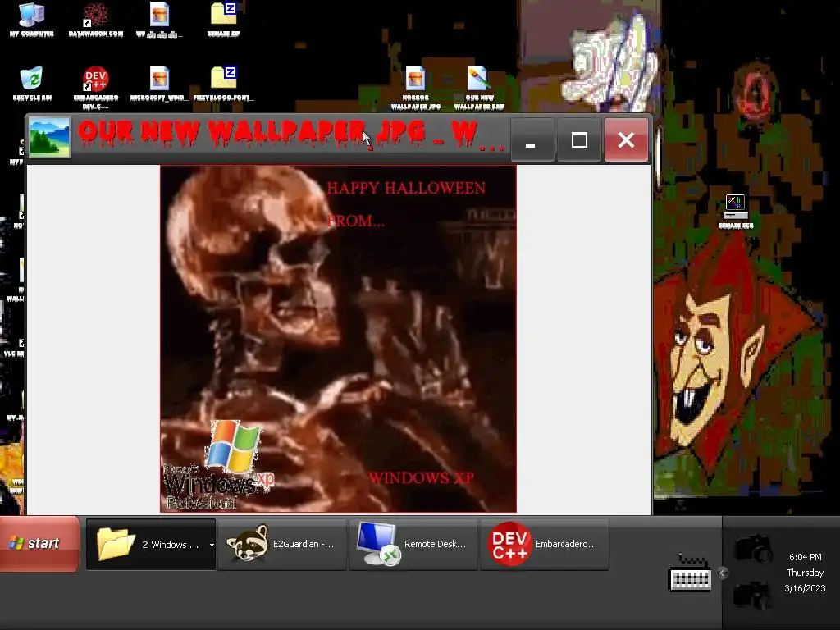Switch to Embarcadero Dev-C++ taskbar button
Image resolution: width=840 pixels, height=630 pixels.
point(545,544)
